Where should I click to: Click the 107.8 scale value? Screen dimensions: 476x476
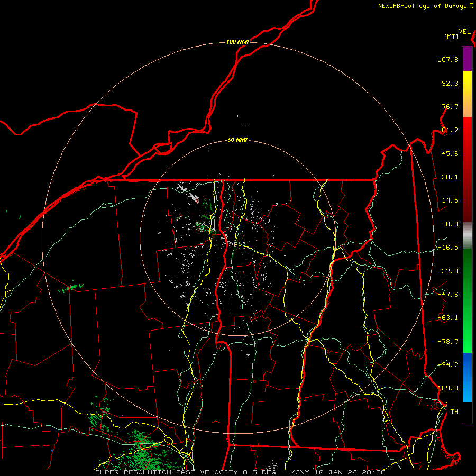[448, 59]
